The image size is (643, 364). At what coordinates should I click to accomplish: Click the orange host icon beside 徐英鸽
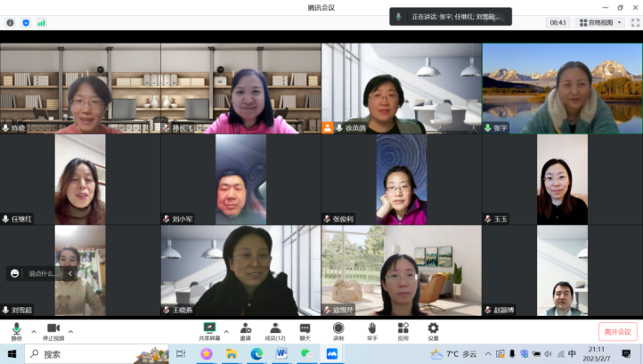coord(327,128)
